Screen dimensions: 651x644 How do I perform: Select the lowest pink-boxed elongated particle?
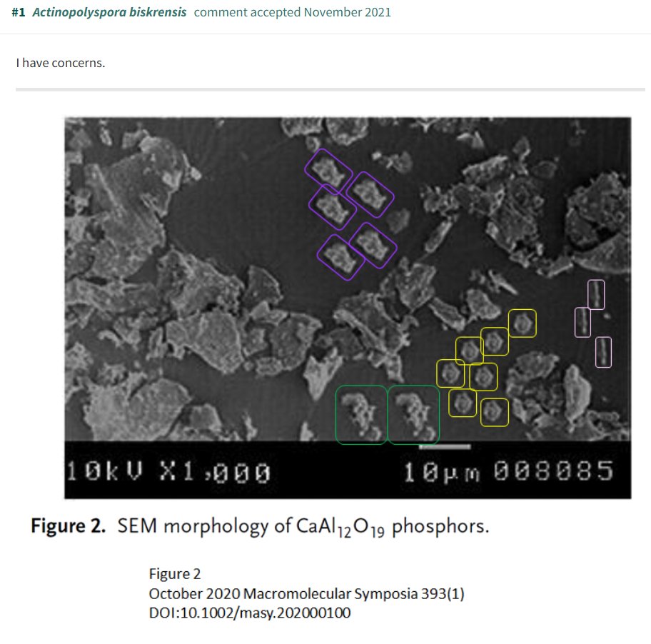(x=604, y=353)
